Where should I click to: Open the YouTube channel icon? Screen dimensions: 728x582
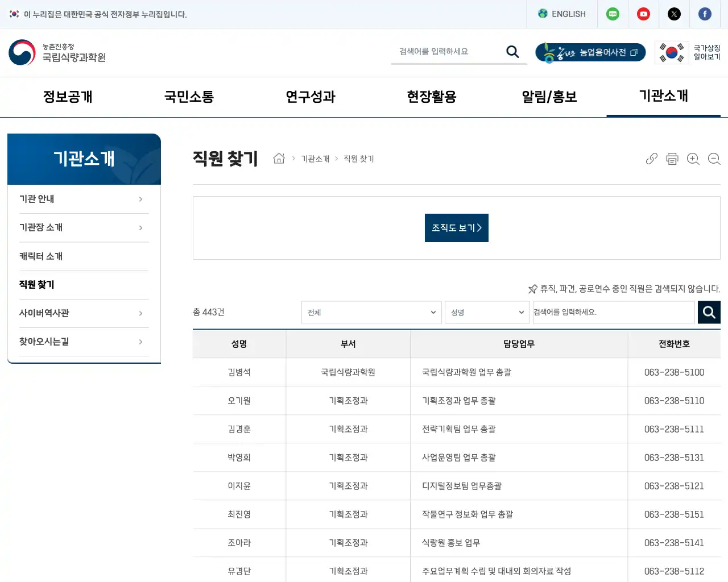tap(643, 14)
